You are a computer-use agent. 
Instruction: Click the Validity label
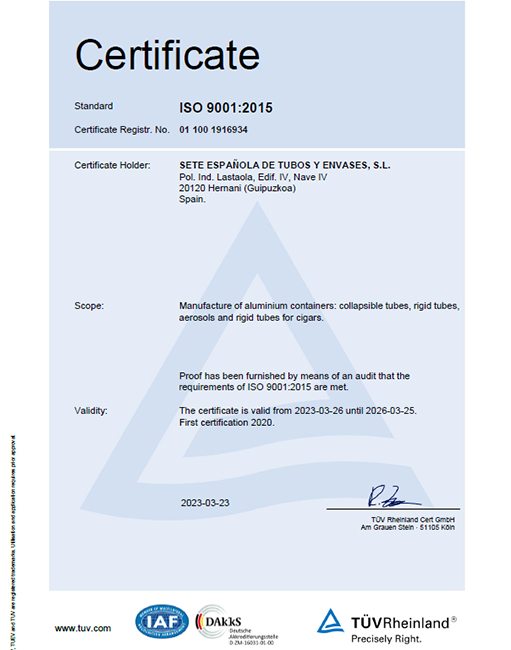pyautogui.click(x=91, y=411)
